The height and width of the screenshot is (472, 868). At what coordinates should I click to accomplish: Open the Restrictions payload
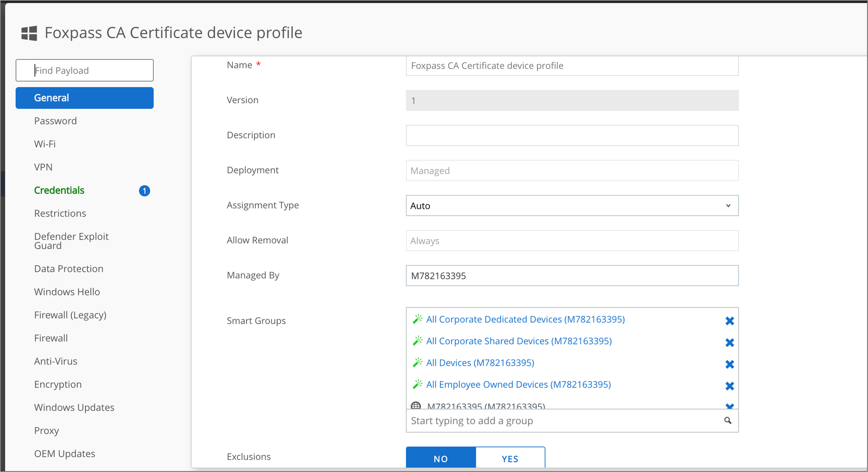pyautogui.click(x=60, y=213)
